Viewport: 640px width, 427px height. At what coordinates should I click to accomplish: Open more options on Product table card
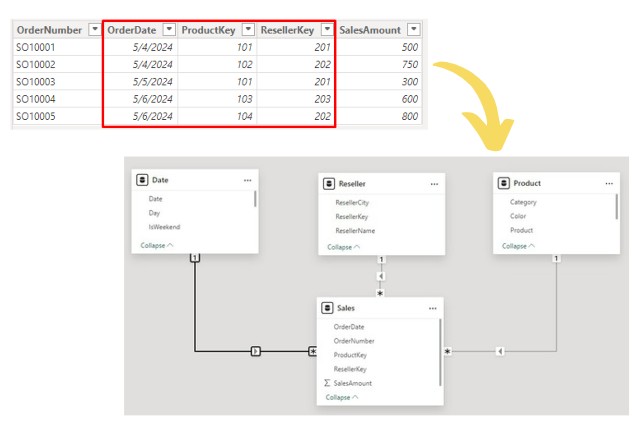click(607, 184)
